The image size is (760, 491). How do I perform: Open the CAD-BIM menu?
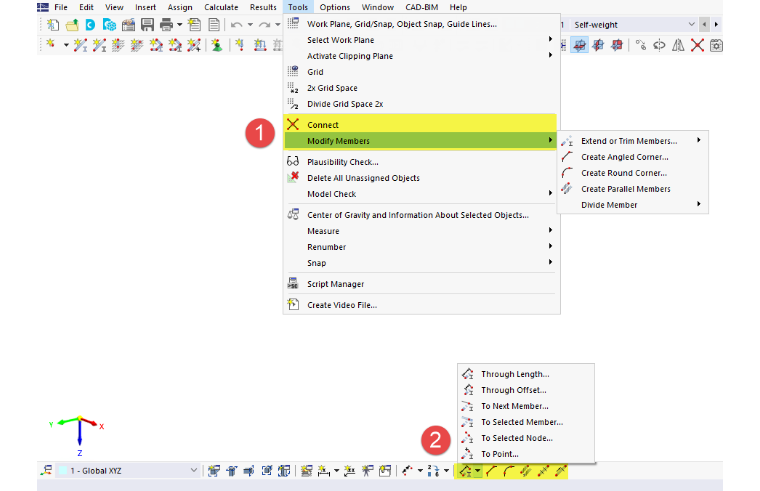tap(421, 7)
